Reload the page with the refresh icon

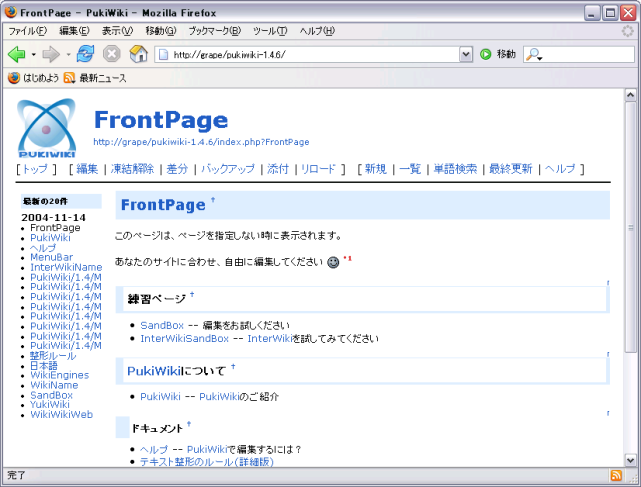[85, 54]
